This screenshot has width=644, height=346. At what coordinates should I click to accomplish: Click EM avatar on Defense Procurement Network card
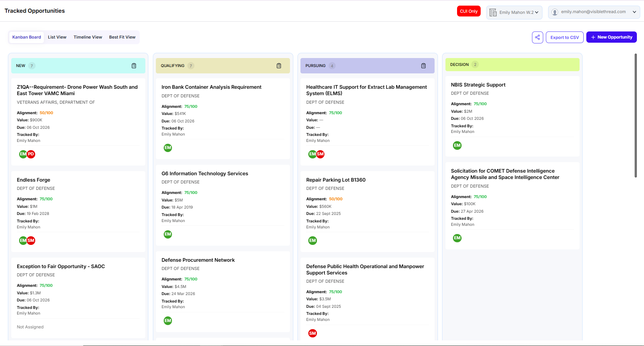[x=168, y=321]
